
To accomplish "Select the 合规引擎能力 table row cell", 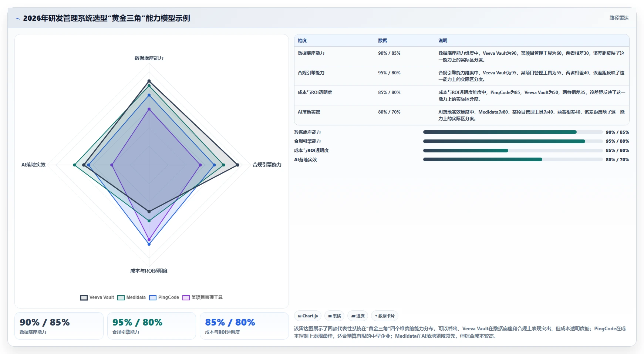I will coord(311,73).
